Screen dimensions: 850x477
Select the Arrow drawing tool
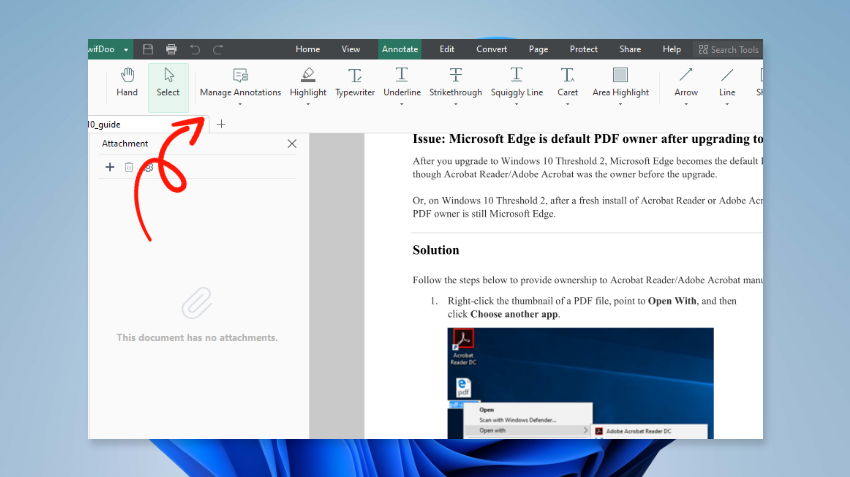(x=686, y=82)
